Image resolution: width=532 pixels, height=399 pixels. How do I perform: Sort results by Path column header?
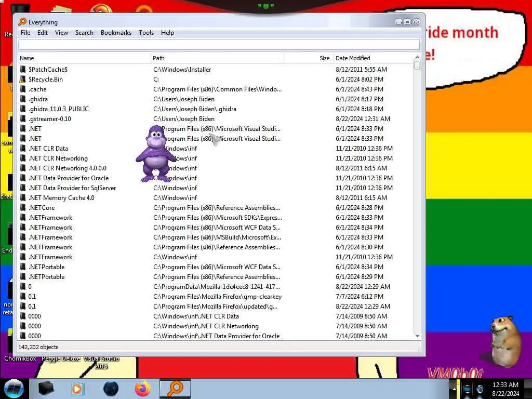point(217,58)
